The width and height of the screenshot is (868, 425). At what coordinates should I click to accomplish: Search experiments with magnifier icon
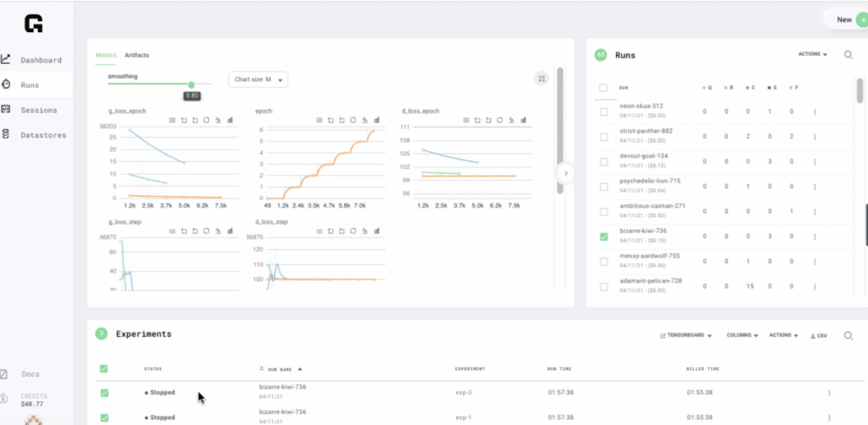(x=848, y=335)
